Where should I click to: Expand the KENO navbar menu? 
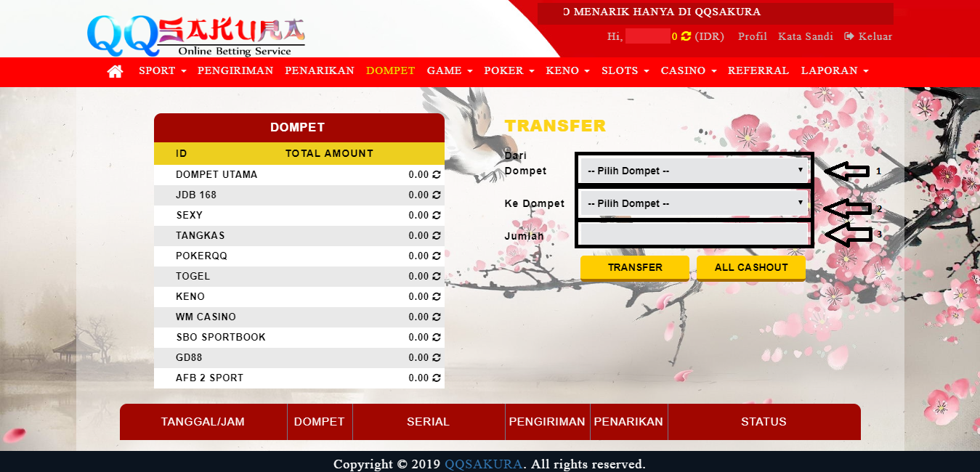coord(568,71)
